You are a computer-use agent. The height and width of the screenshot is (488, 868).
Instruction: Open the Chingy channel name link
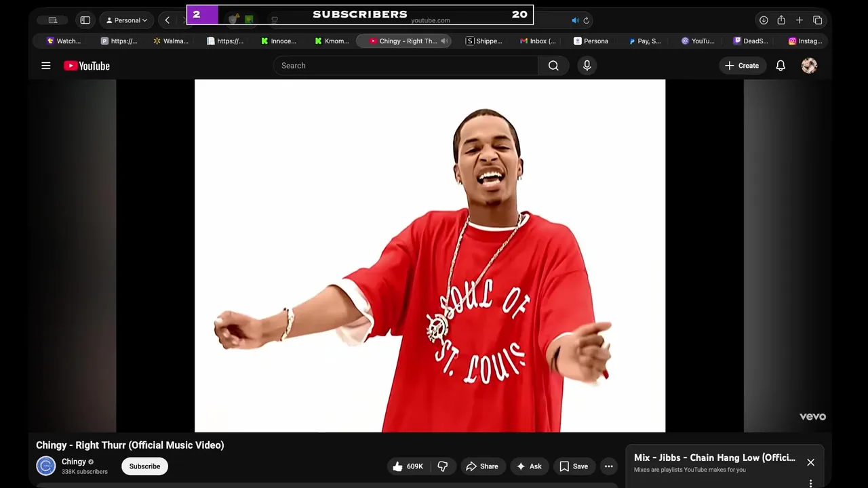74,462
